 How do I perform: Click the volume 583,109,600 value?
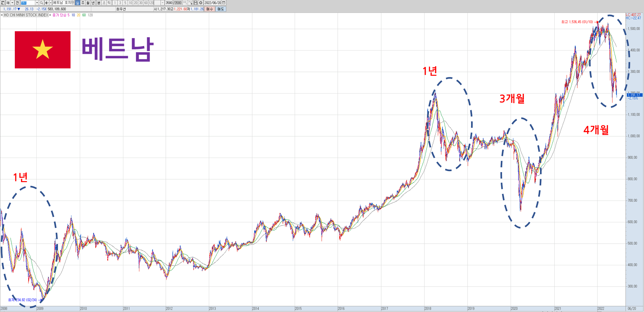pyautogui.click(x=57, y=9)
